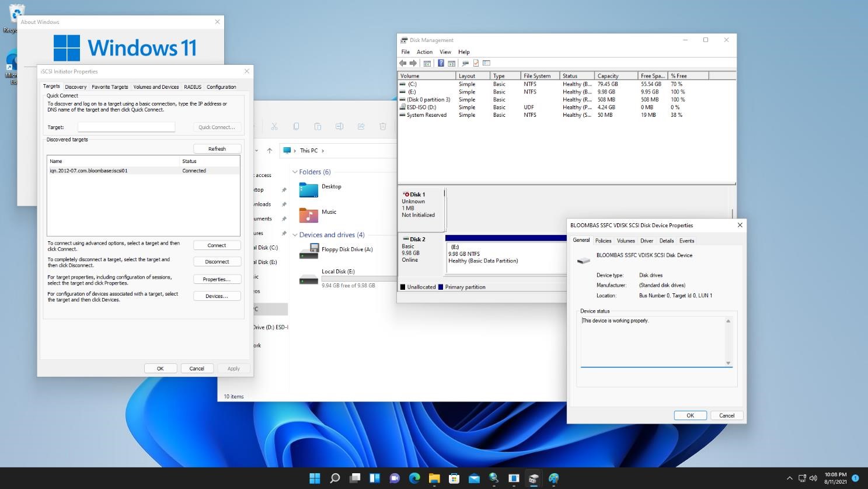Click the File System column header

pos(541,76)
